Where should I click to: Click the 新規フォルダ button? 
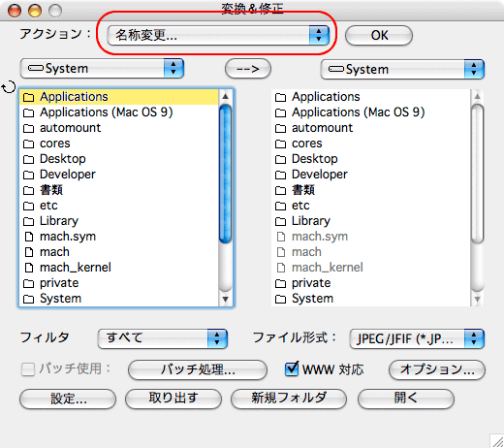coord(289,399)
